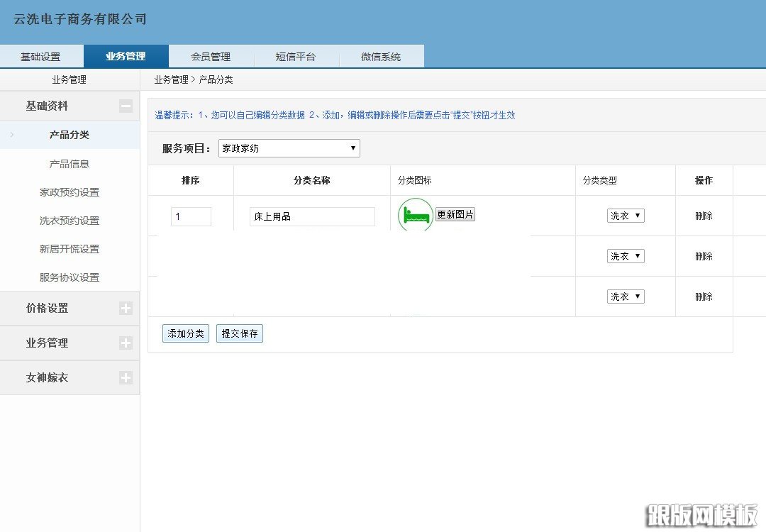
Task: Open 洗衣预约设置 in the sidebar
Action: pyautogui.click(x=69, y=221)
